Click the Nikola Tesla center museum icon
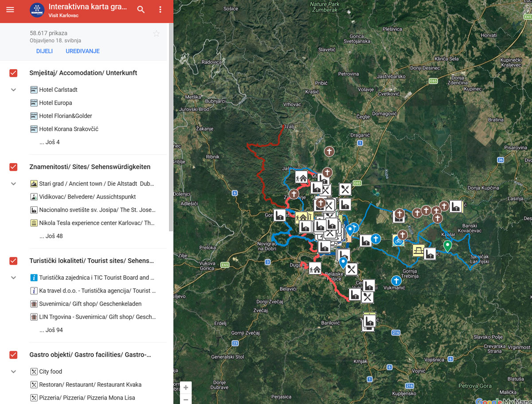532x404 pixels. pos(34,223)
